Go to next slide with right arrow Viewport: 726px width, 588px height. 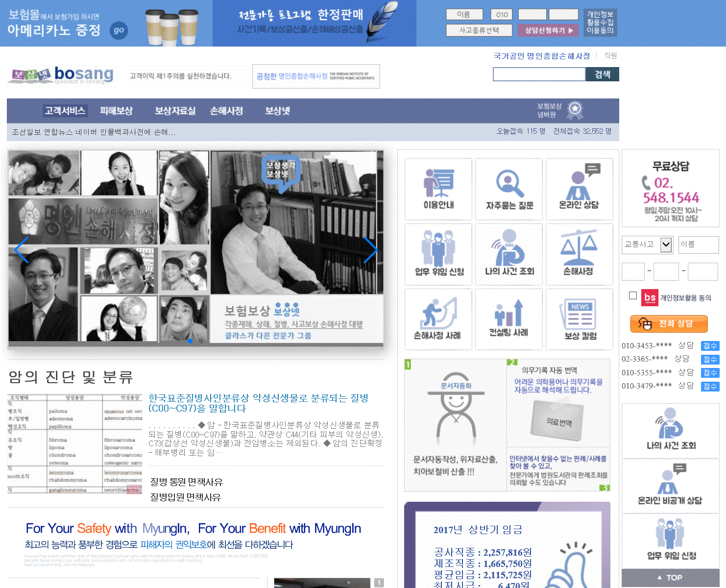tap(370, 249)
